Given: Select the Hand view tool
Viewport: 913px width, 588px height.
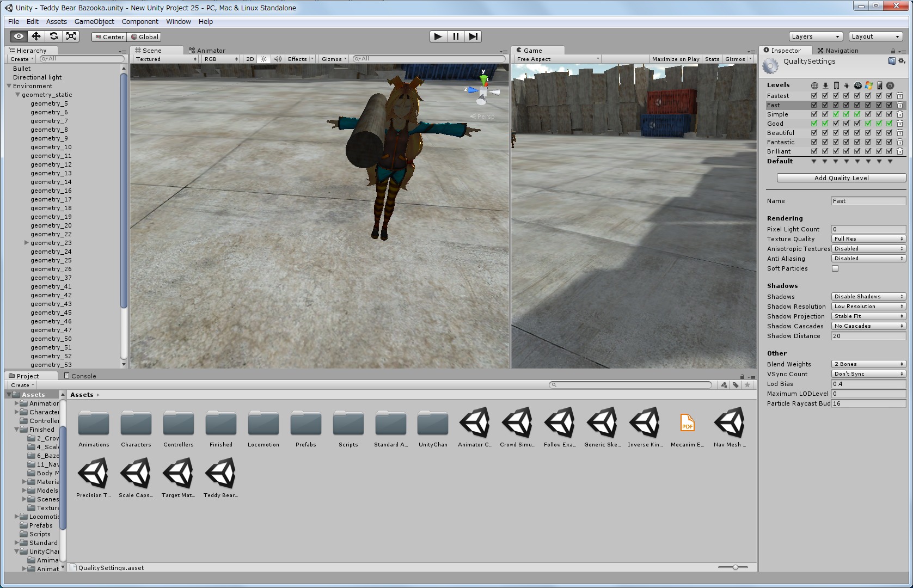Looking at the screenshot, I should pyautogui.click(x=19, y=36).
